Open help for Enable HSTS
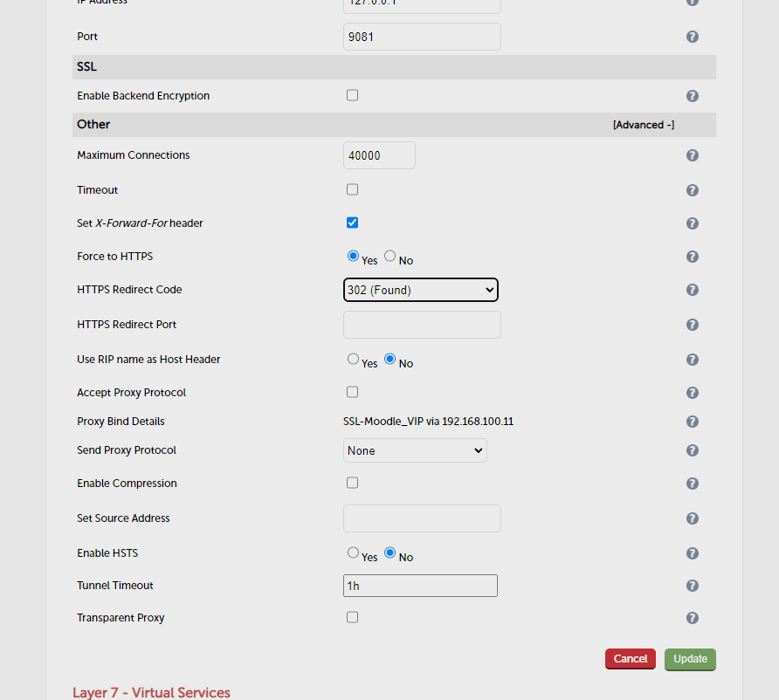 [692, 552]
